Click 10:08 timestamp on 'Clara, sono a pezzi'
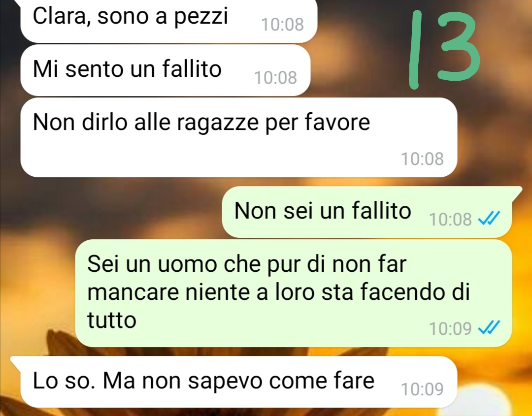Screen dimensions: 532x416 [282, 25]
